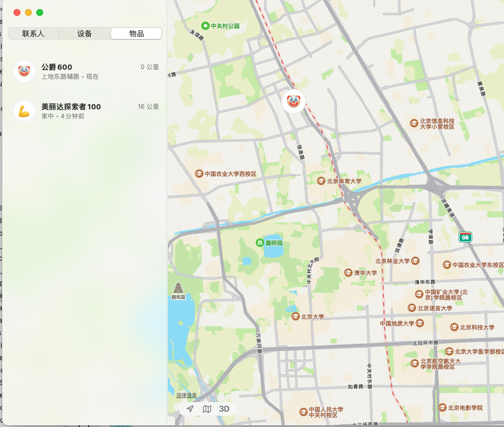Click the 中国矿业大学 学院路校区 marker

coord(419,294)
